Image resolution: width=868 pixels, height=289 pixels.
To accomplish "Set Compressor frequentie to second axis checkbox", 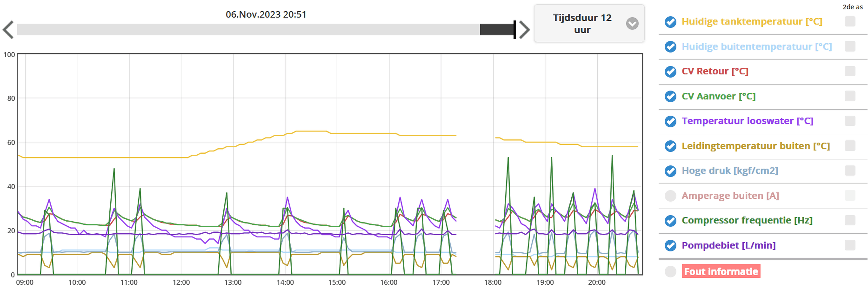I will point(850,220).
